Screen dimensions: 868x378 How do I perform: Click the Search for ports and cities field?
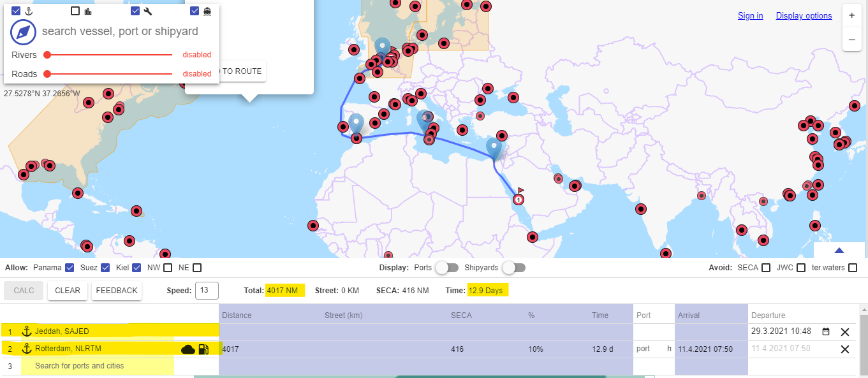pyautogui.click(x=98, y=366)
